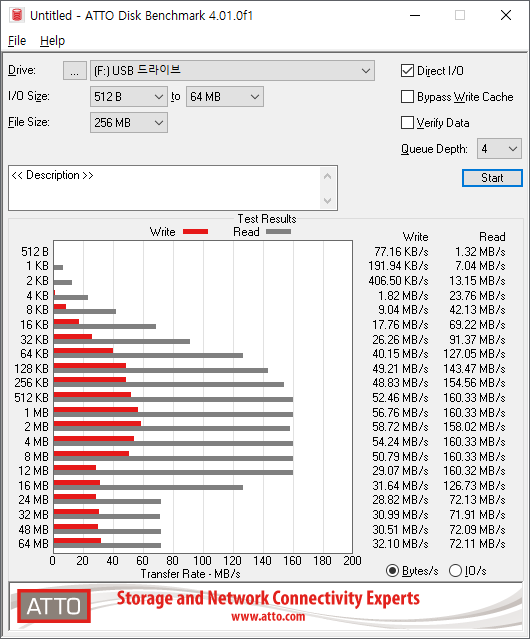Click the 72.11 MB/s read value

point(477,544)
